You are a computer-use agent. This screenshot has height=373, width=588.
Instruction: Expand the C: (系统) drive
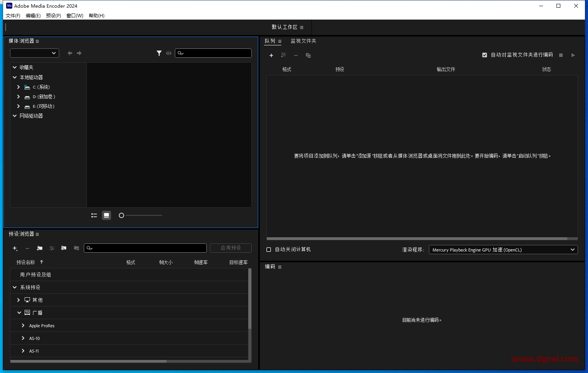(18, 87)
